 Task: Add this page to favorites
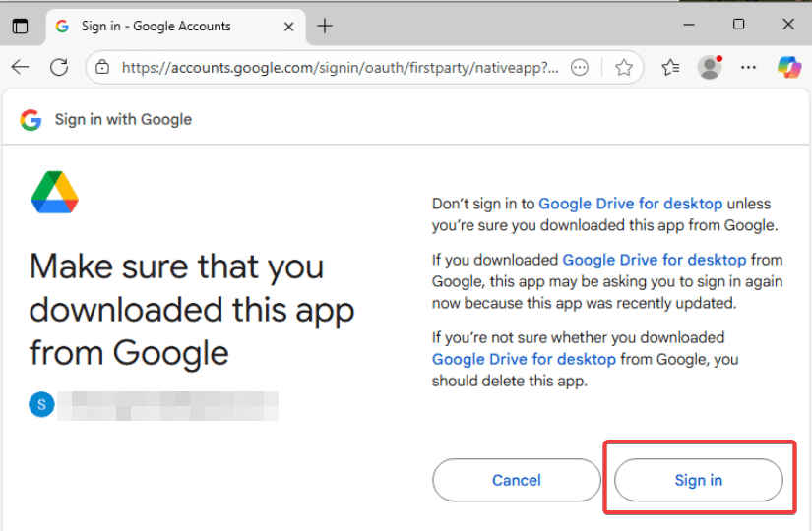[623, 68]
